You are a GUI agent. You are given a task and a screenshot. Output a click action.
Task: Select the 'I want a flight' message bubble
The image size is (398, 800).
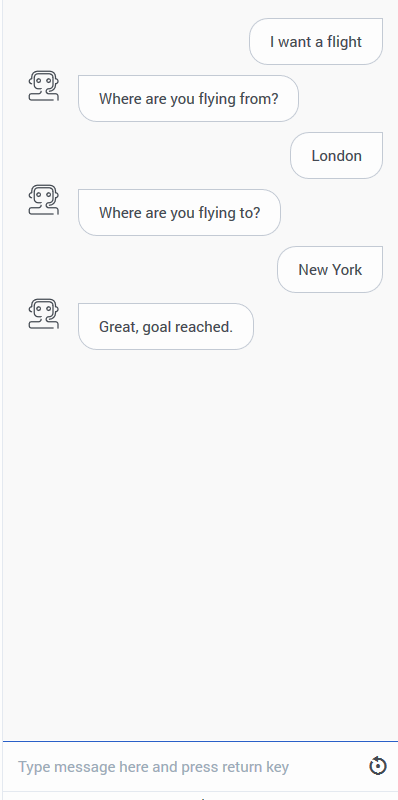pyautogui.click(x=316, y=42)
